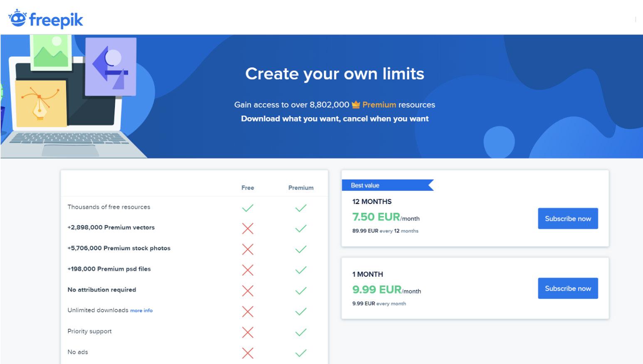Click the 'Gain access to over 8,802,000' text
The width and height of the screenshot is (643, 364).
point(292,105)
